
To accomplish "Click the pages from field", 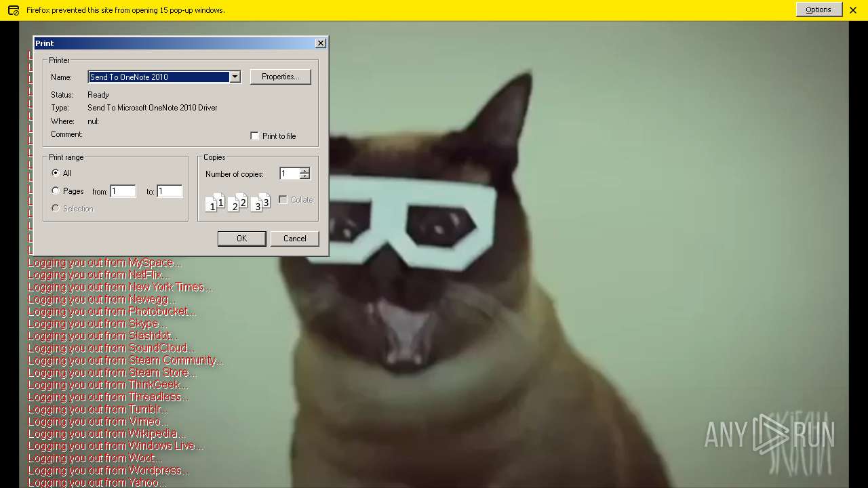I will [123, 192].
